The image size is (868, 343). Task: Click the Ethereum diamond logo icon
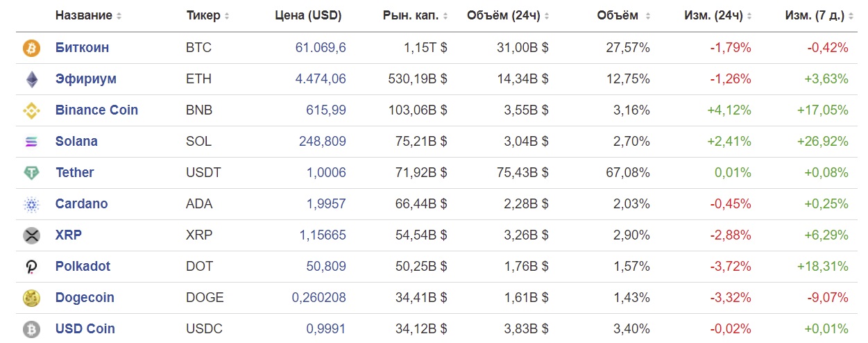pos(32,79)
